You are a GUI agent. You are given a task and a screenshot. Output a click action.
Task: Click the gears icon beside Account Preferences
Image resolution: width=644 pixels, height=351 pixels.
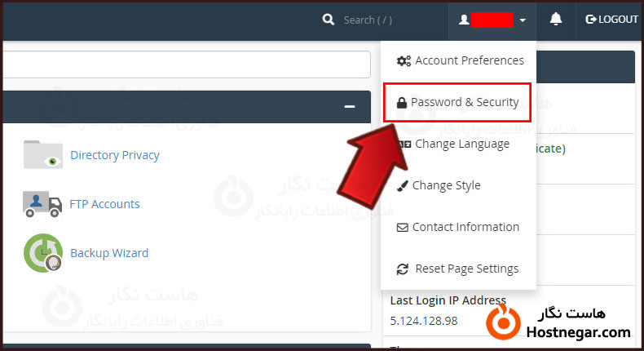404,60
